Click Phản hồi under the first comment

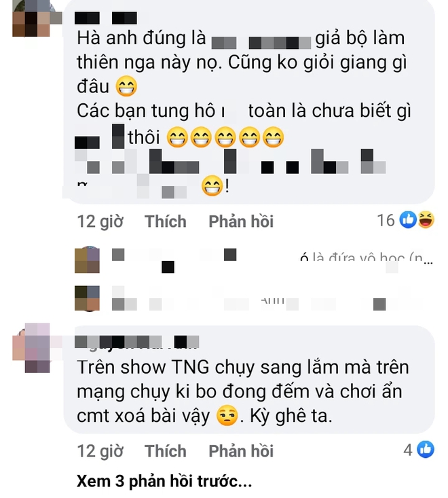[x=241, y=221]
